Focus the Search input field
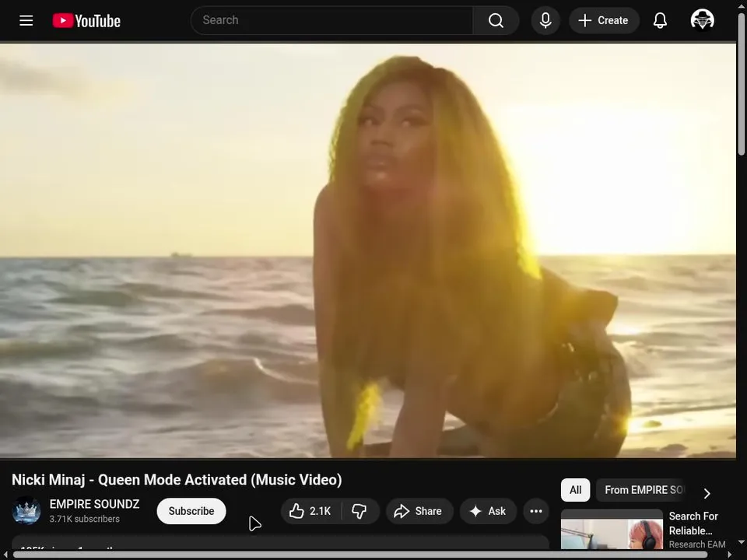747x560 pixels. pos(332,20)
